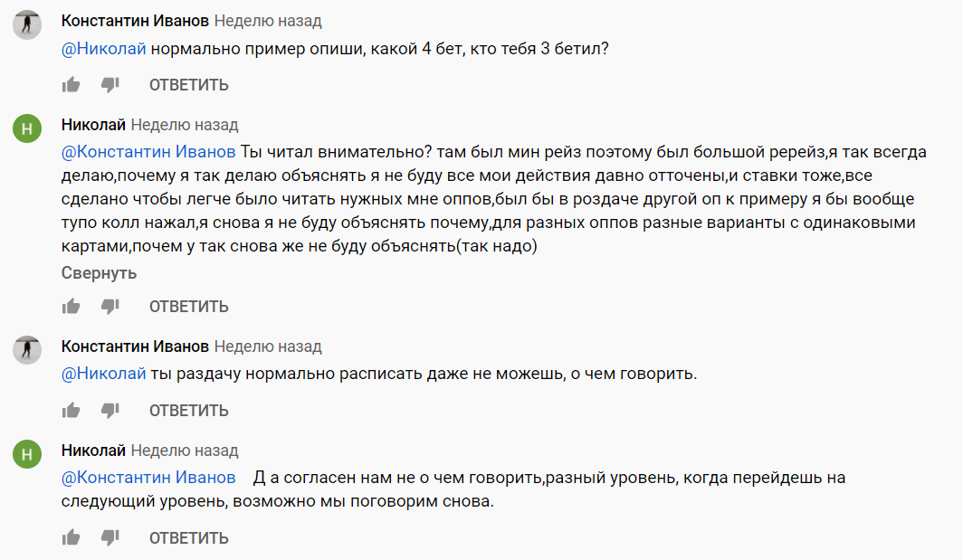Like Константин Иванов's first comment about 4 бет

point(71,85)
